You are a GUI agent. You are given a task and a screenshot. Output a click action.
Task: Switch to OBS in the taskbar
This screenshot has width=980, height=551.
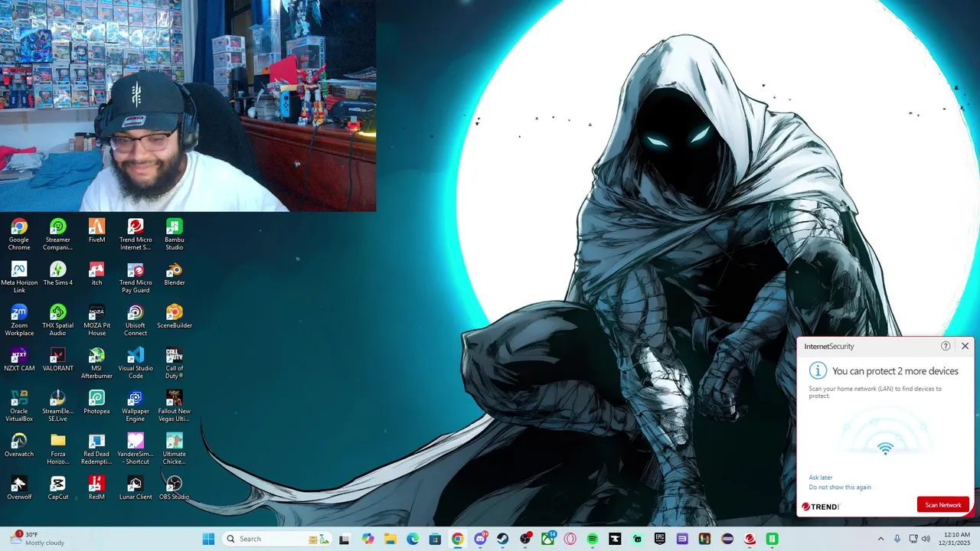pyautogui.click(x=525, y=539)
